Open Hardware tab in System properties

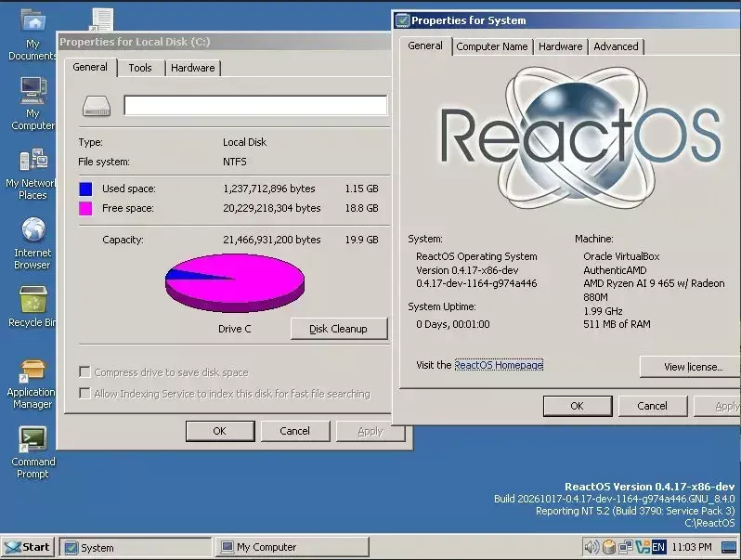[x=561, y=46]
